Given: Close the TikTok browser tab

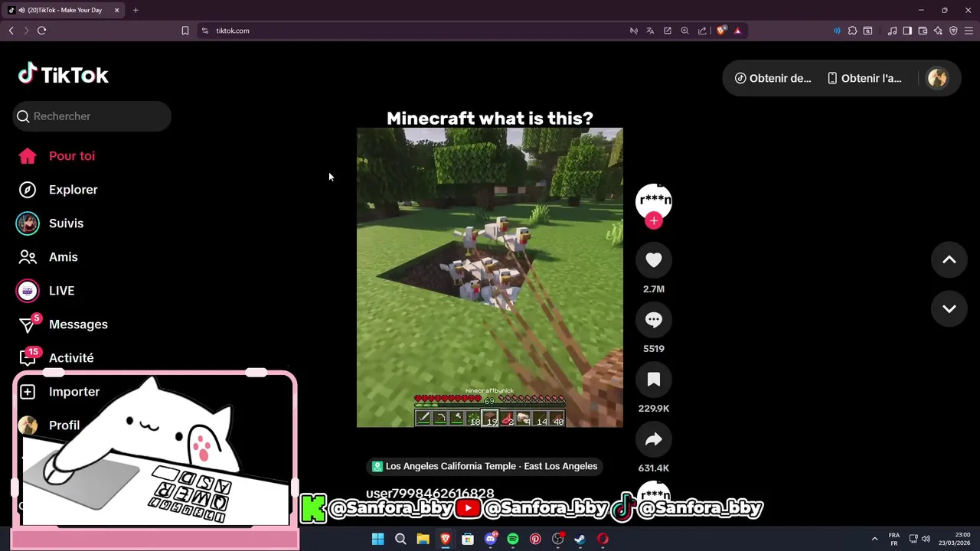Looking at the screenshot, I should [116, 10].
